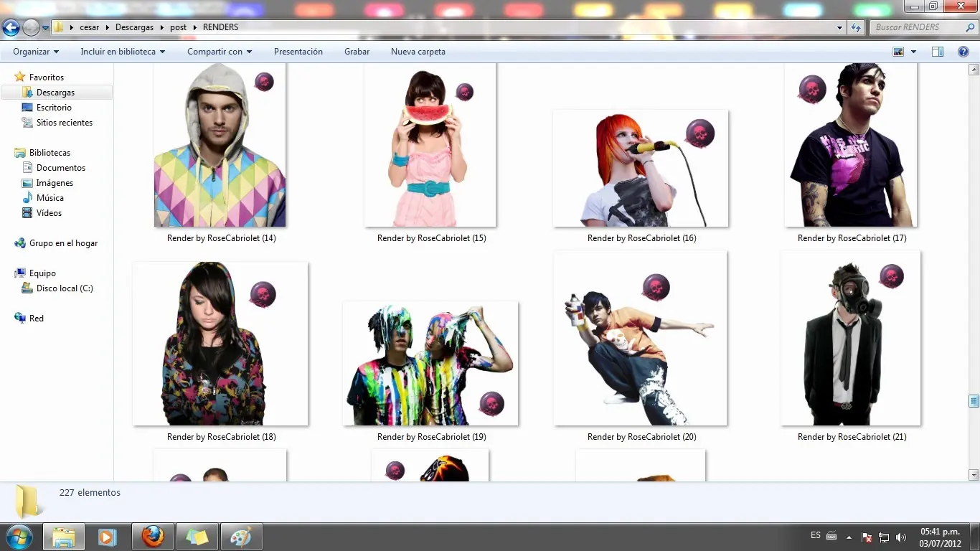Open the Música library
Image resolution: width=980 pixels, height=551 pixels.
coord(50,198)
